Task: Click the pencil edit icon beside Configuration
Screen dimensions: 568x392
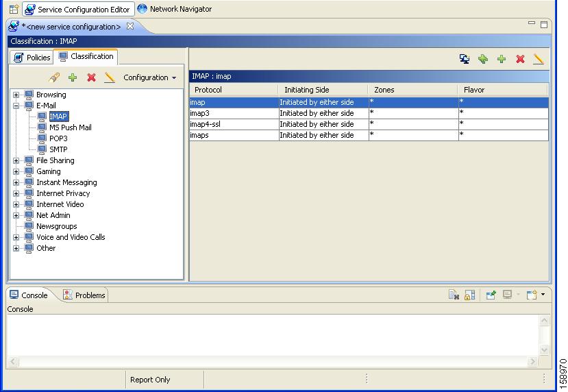Action: pos(109,77)
